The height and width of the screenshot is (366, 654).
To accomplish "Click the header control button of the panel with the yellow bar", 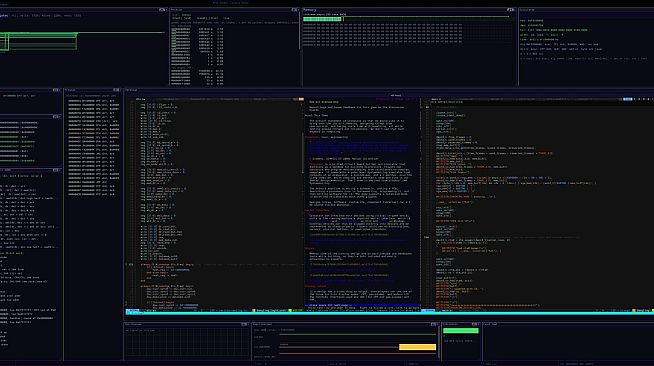I will tap(434, 324).
